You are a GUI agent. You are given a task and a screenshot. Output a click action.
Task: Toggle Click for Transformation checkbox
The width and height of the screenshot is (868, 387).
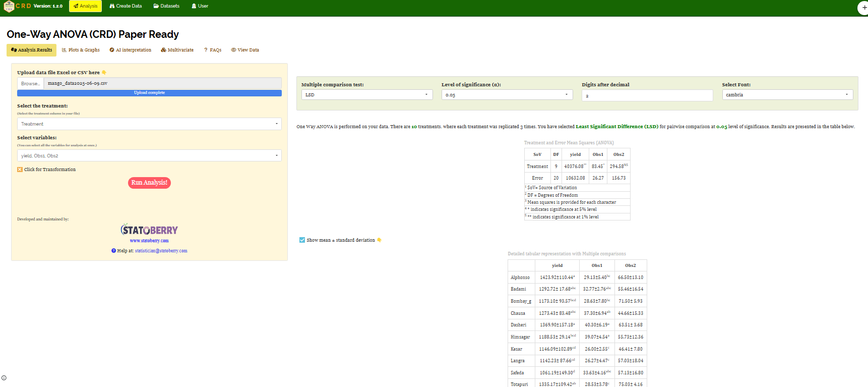coord(20,170)
